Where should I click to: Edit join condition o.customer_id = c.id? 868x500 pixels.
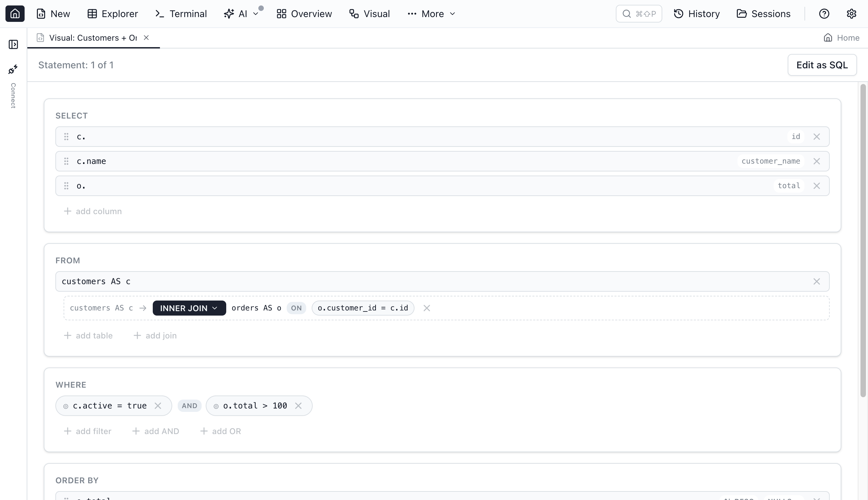(x=363, y=308)
